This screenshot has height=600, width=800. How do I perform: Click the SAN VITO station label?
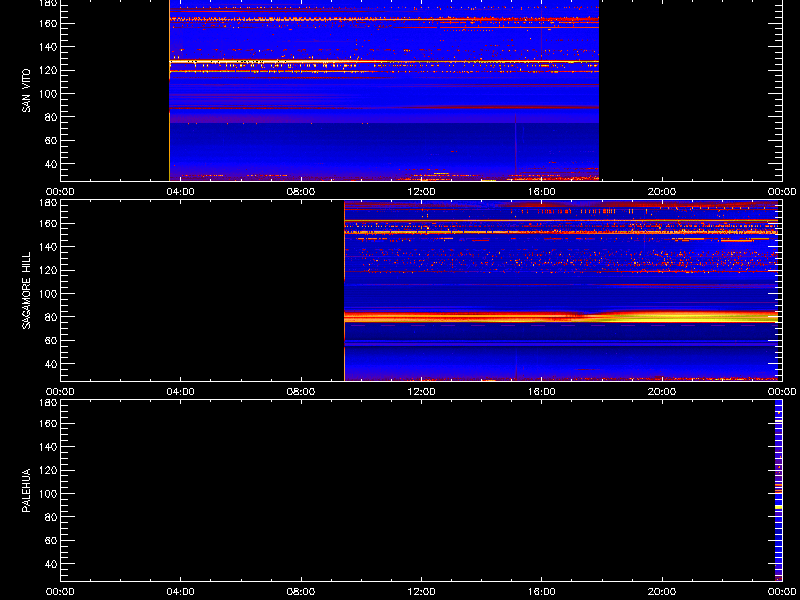click(x=26, y=91)
